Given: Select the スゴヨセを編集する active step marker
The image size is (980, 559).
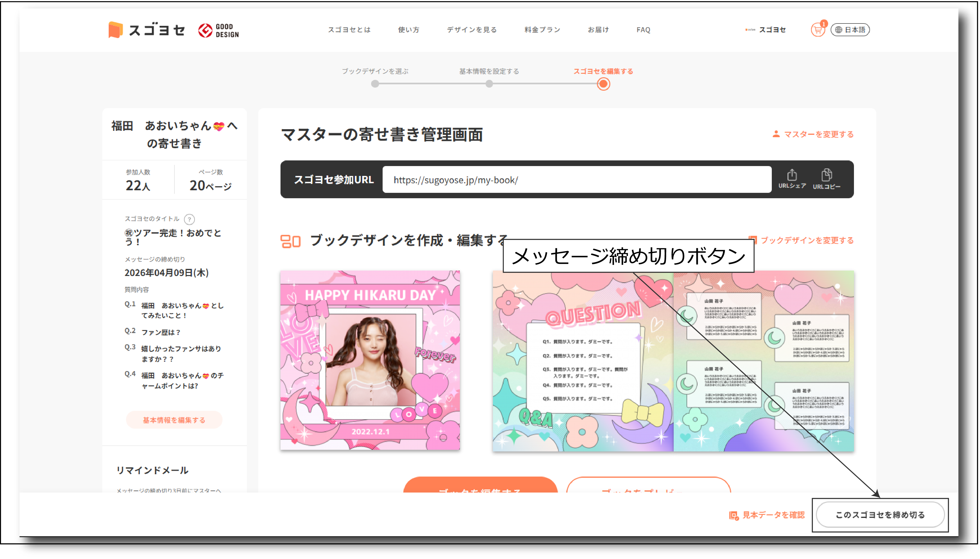Looking at the screenshot, I should click(603, 84).
